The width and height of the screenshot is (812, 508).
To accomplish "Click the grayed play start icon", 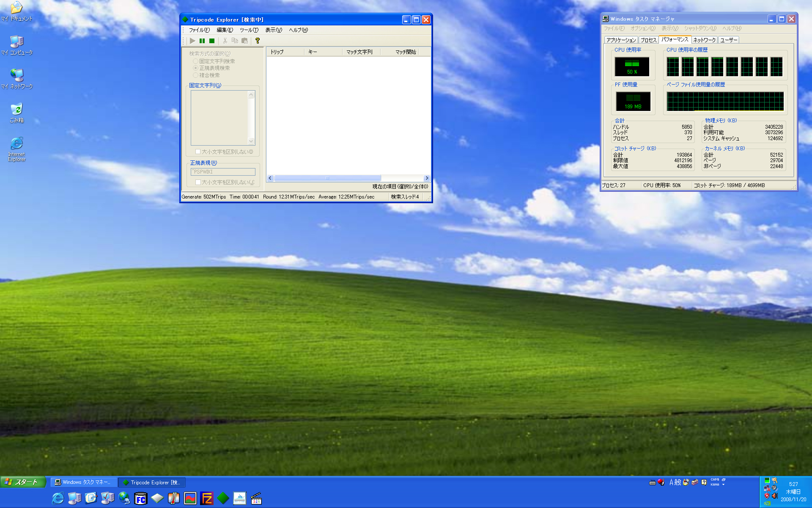I will [192, 41].
